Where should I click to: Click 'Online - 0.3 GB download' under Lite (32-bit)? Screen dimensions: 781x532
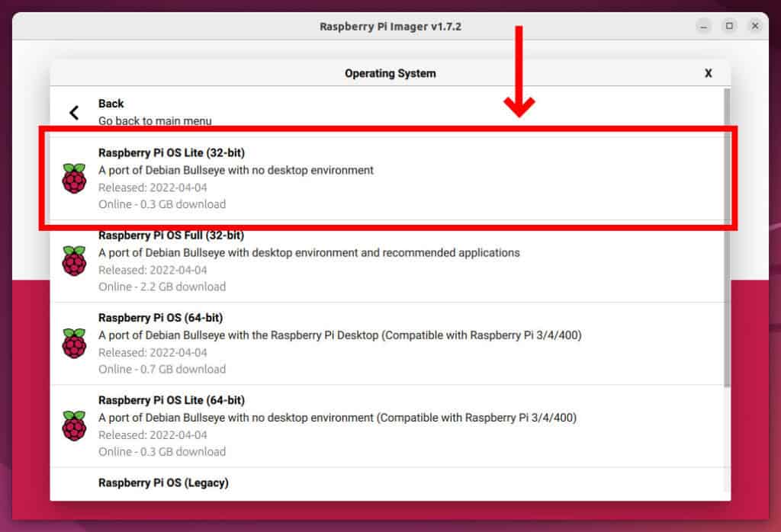(x=162, y=204)
